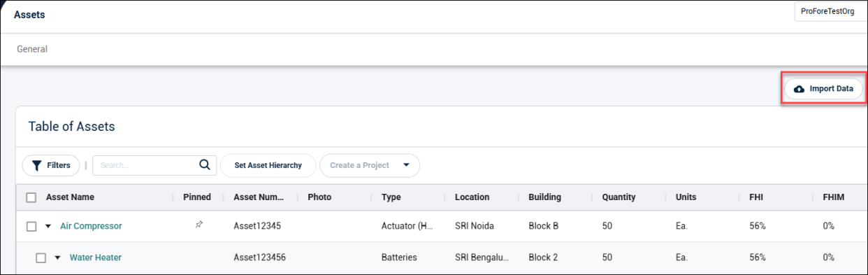Open the Water Heater asset link
The image size is (868, 275).
click(96, 258)
